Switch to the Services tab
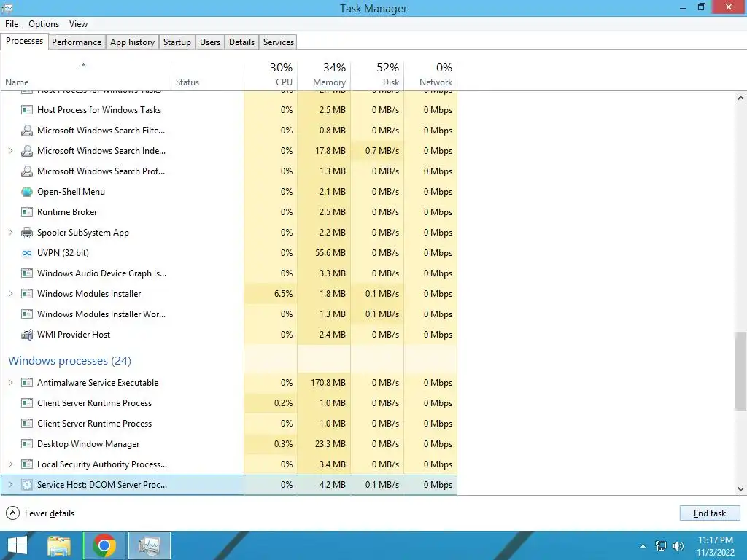 click(x=279, y=42)
